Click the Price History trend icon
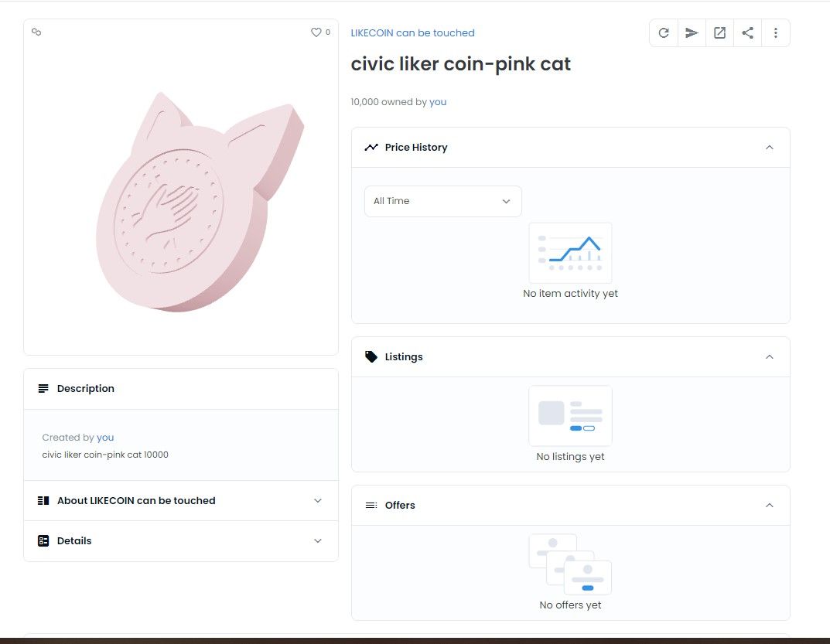The image size is (830, 644). tap(371, 148)
